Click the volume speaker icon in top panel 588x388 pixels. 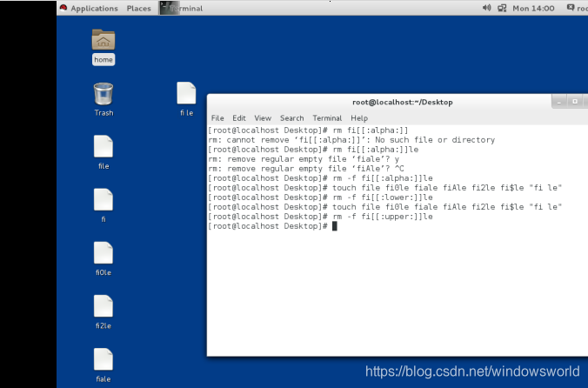click(486, 8)
